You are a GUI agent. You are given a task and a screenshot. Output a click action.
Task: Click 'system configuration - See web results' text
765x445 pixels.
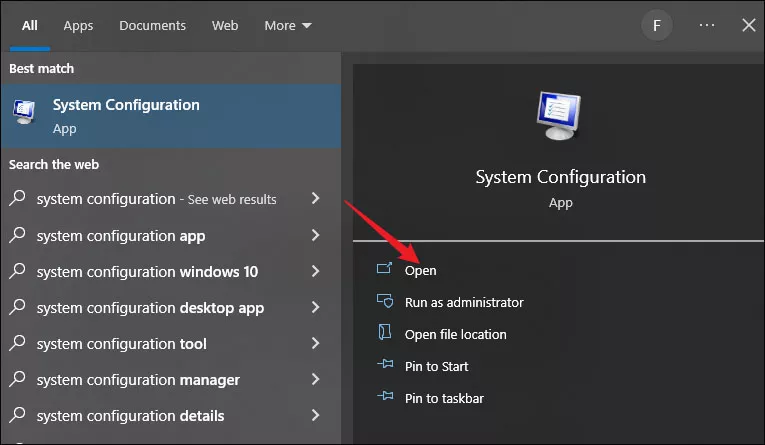(x=157, y=199)
